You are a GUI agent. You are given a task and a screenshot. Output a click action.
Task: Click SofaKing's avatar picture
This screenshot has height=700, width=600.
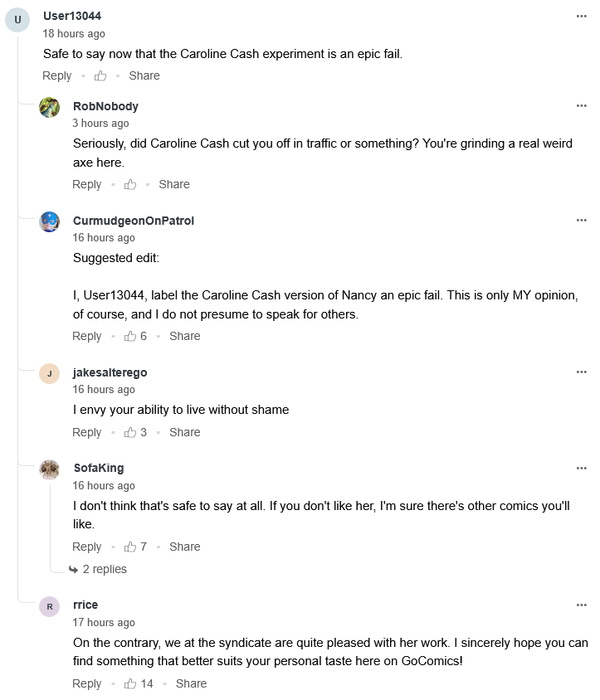[50, 469]
